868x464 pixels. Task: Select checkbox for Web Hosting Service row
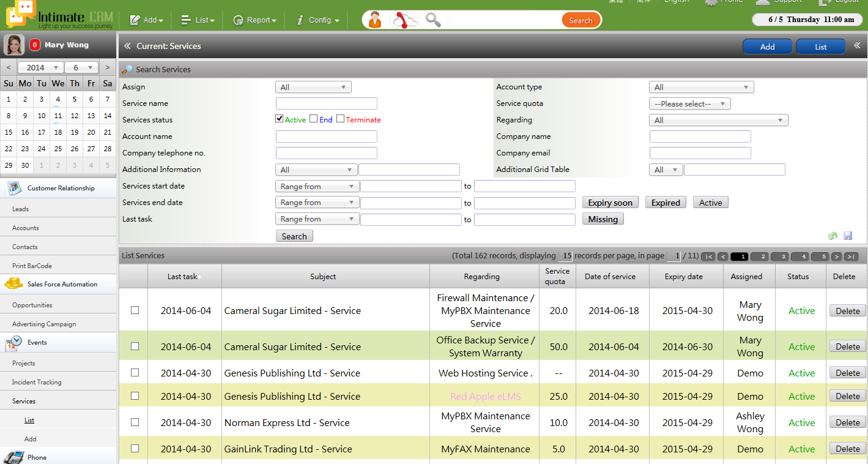[x=135, y=372]
